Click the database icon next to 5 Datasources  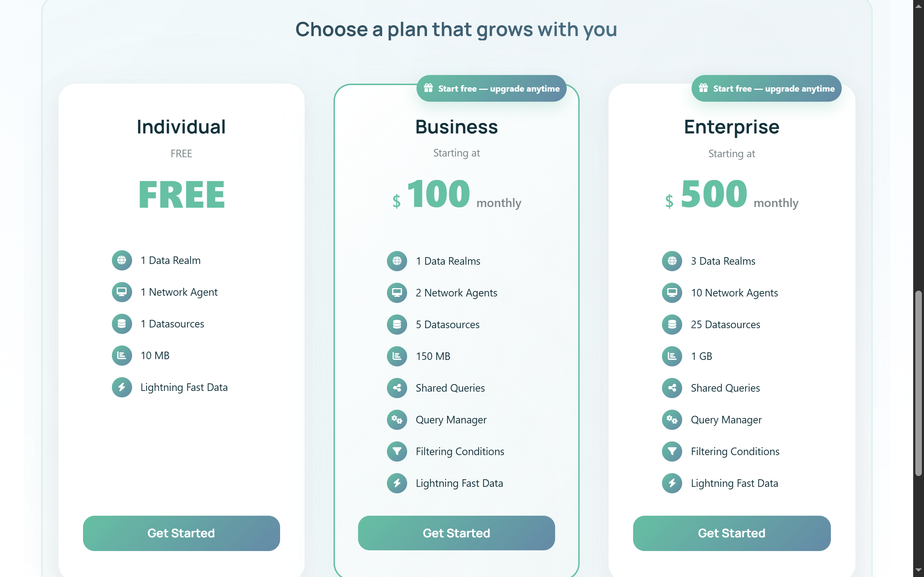coord(397,324)
